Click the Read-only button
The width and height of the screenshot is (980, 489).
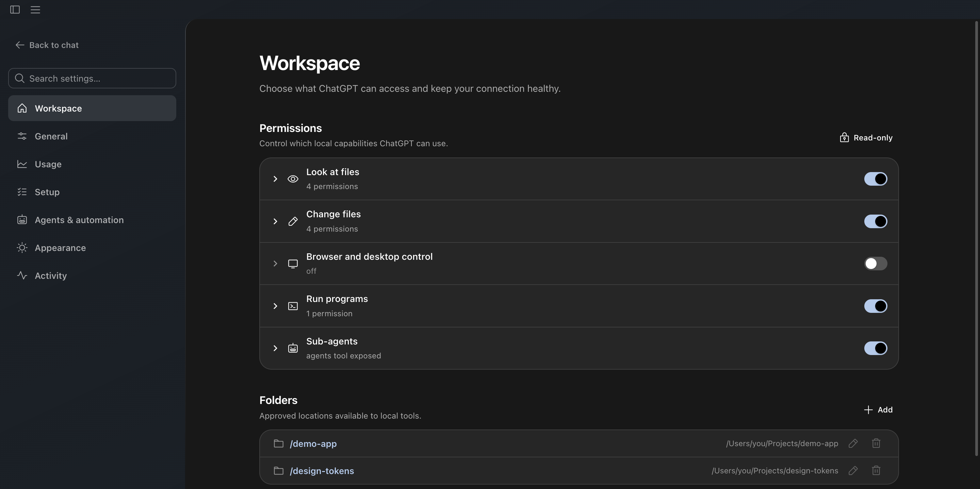[x=866, y=138]
